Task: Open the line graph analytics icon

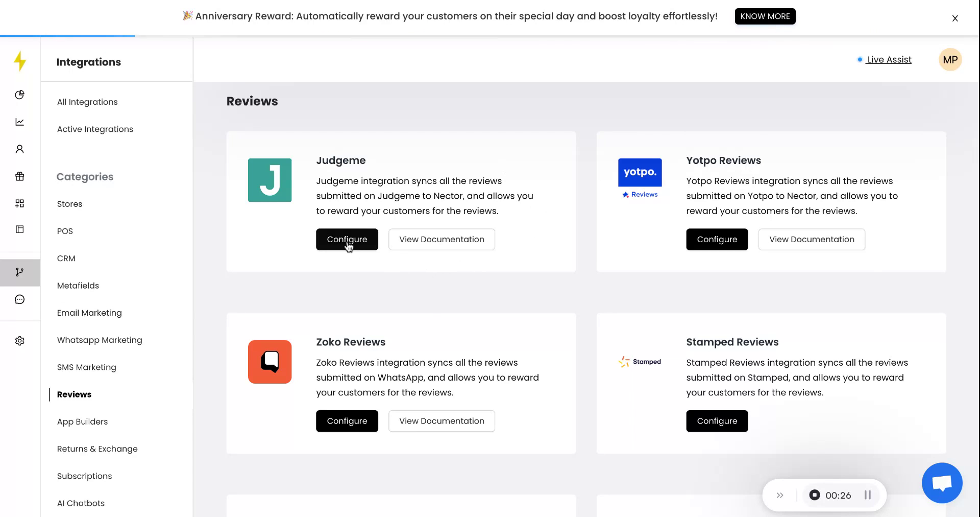Action: point(20,122)
